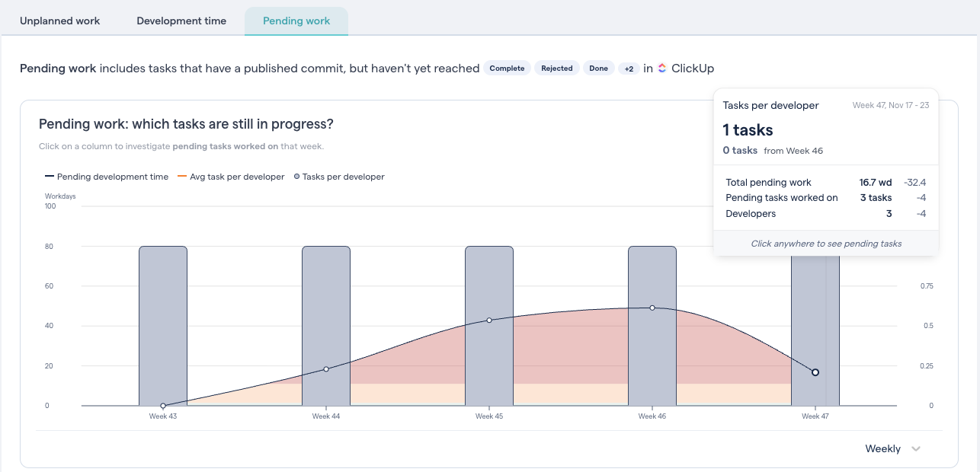Click the data point marker on Week 47
The width and height of the screenshot is (980, 472).
[x=815, y=372]
